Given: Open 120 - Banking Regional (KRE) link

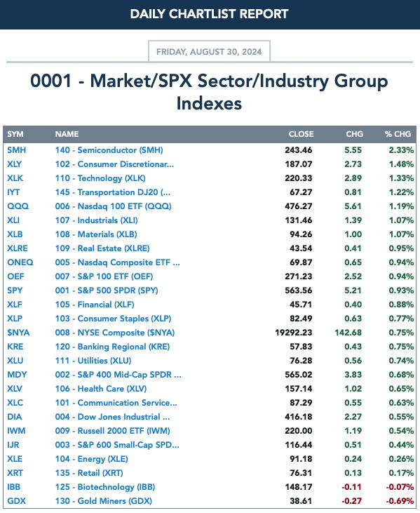Looking at the screenshot, I should (112, 347).
